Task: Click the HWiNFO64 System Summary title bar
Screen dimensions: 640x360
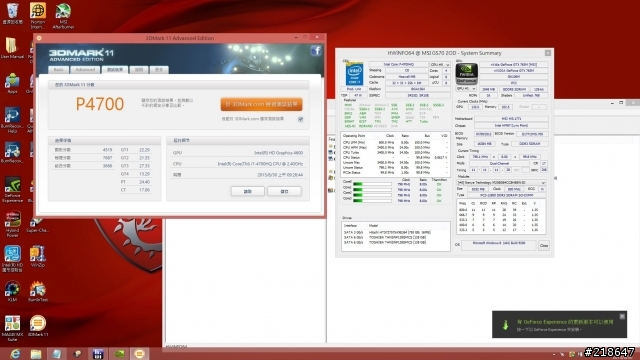Action: click(x=444, y=53)
